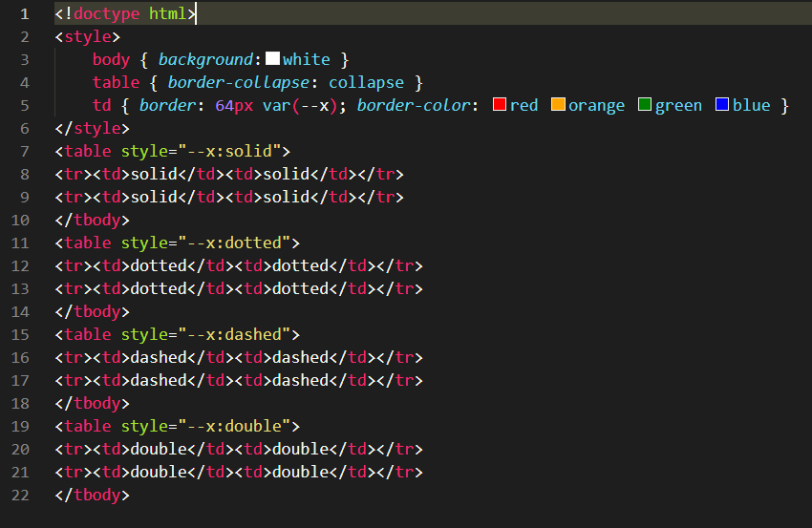812x528 pixels.
Task: Place cursor in 'white' value
Action: [306, 59]
